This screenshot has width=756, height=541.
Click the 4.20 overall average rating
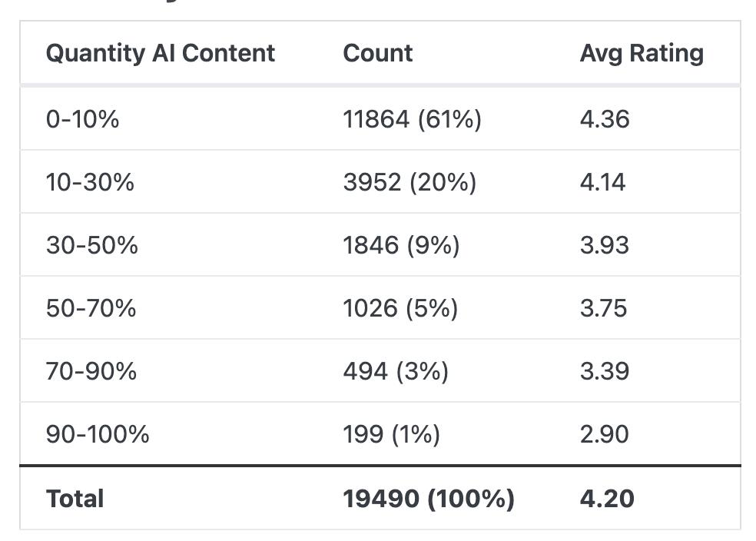tap(606, 499)
